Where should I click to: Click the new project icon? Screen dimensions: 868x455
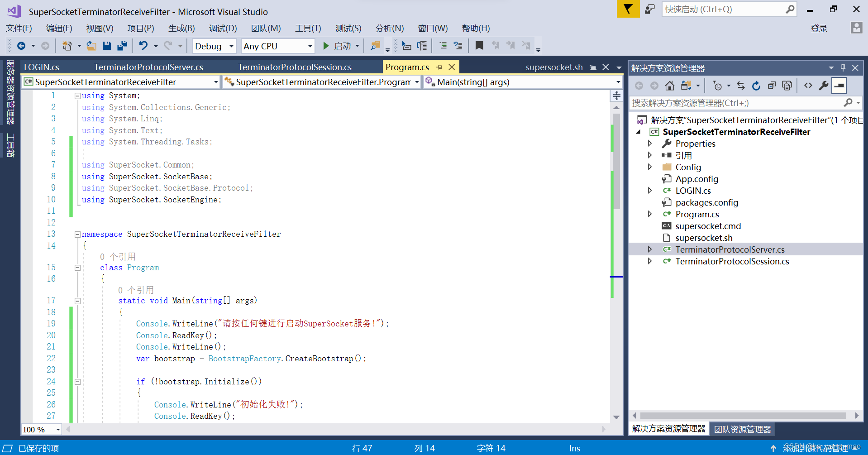pos(67,46)
